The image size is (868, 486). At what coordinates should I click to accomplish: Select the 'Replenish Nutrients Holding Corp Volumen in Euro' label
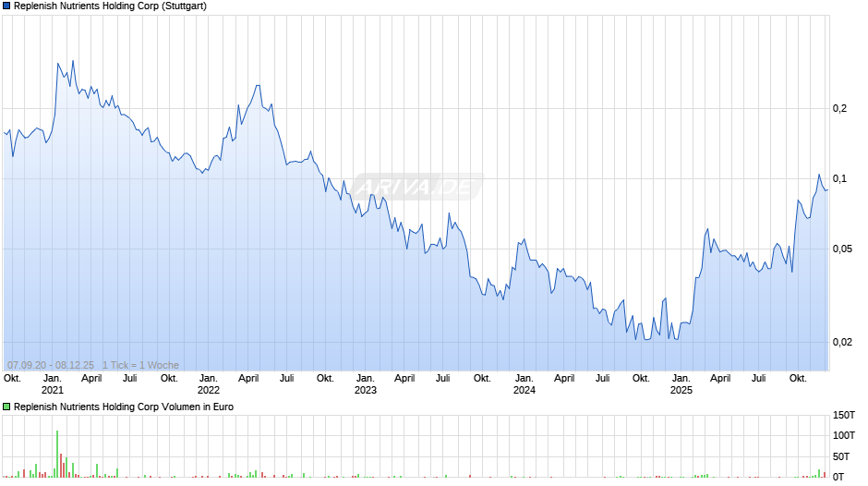pyautogui.click(x=124, y=407)
